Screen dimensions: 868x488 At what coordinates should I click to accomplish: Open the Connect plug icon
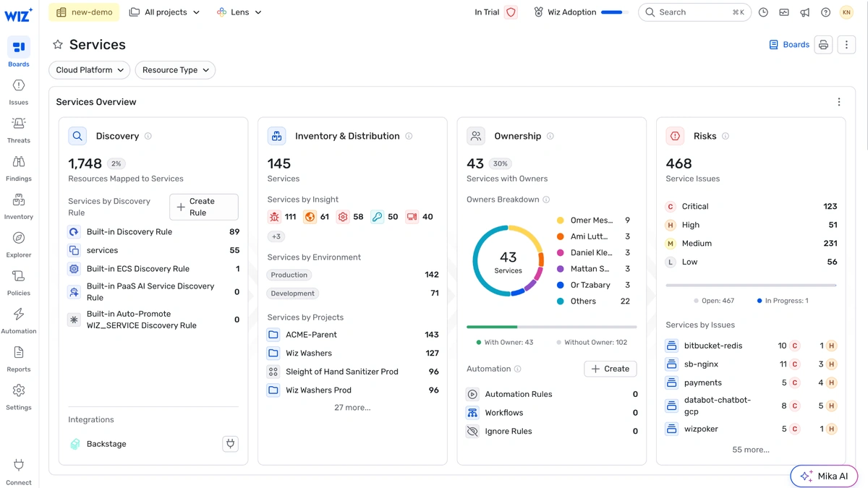pyautogui.click(x=19, y=465)
